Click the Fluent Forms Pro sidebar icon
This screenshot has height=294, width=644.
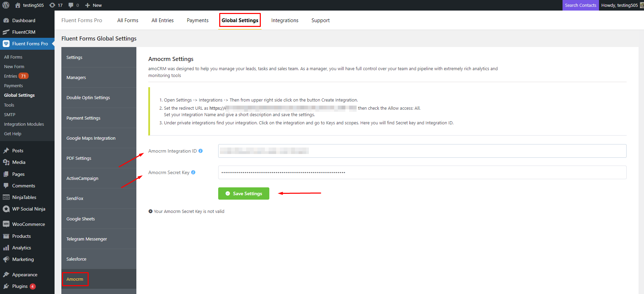6,44
